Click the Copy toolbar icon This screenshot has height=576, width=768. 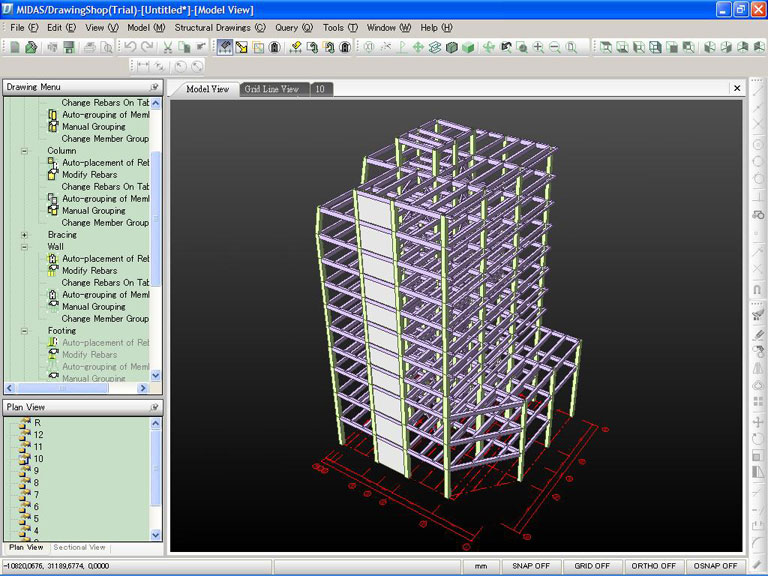pyautogui.click(x=184, y=47)
